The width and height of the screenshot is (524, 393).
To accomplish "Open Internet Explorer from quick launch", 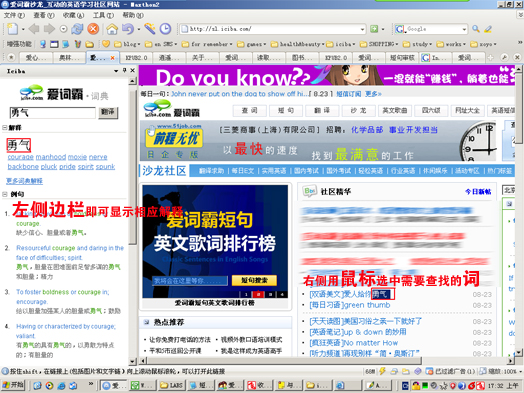I will click(x=61, y=385).
